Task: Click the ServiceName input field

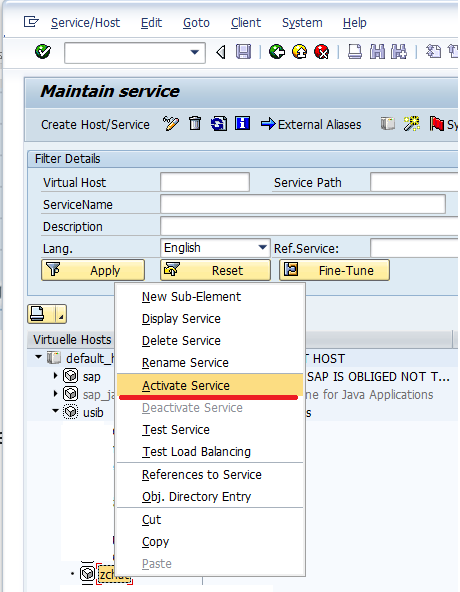Action: tap(303, 205)
